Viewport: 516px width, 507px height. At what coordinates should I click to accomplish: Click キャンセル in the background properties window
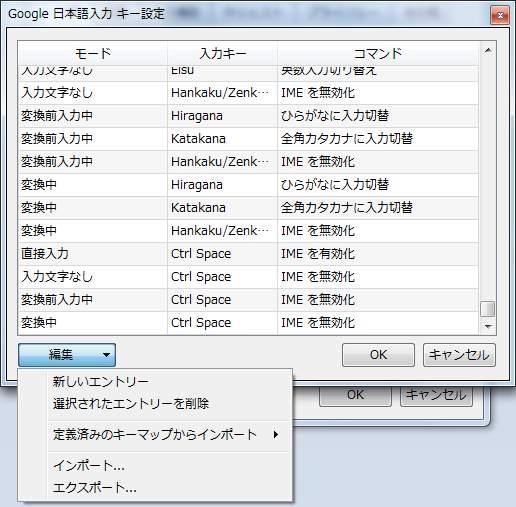click(436, 396)
